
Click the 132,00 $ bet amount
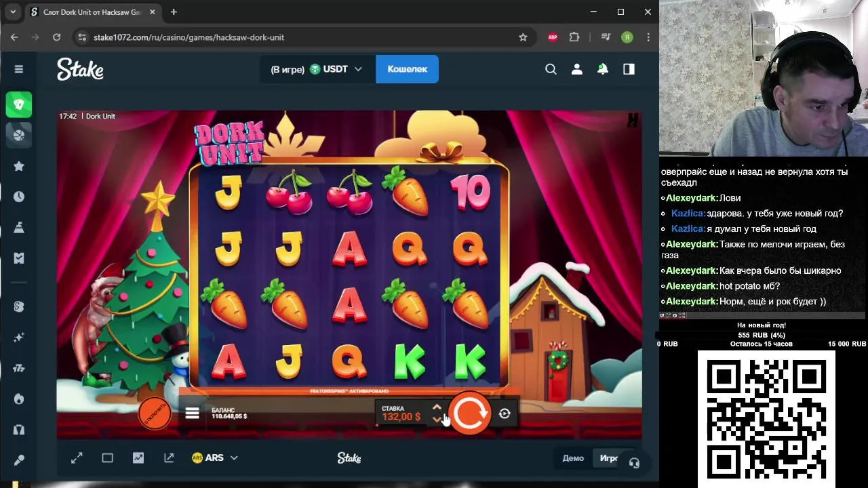point(401,417)
